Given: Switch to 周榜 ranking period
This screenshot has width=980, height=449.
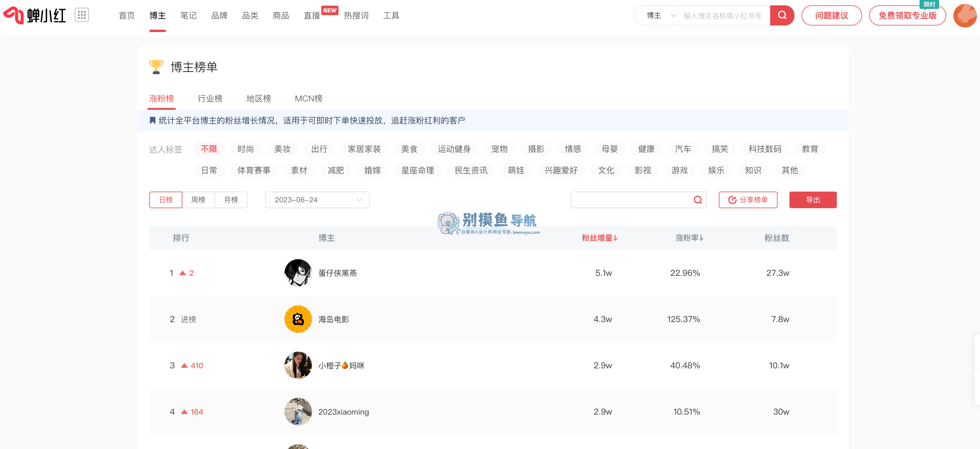Looking at the screenshot, I should click(x=198, y=200).
